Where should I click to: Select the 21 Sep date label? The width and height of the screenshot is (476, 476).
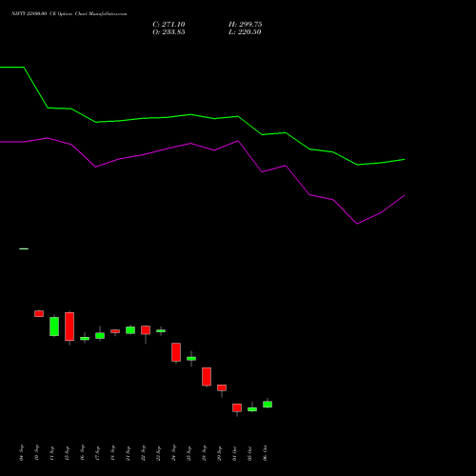(128, 453)
